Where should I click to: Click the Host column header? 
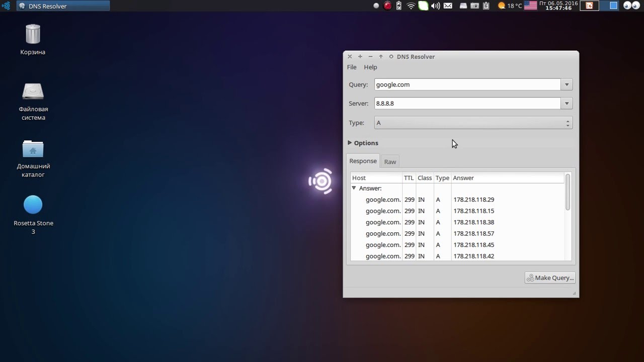click(376, 178)
